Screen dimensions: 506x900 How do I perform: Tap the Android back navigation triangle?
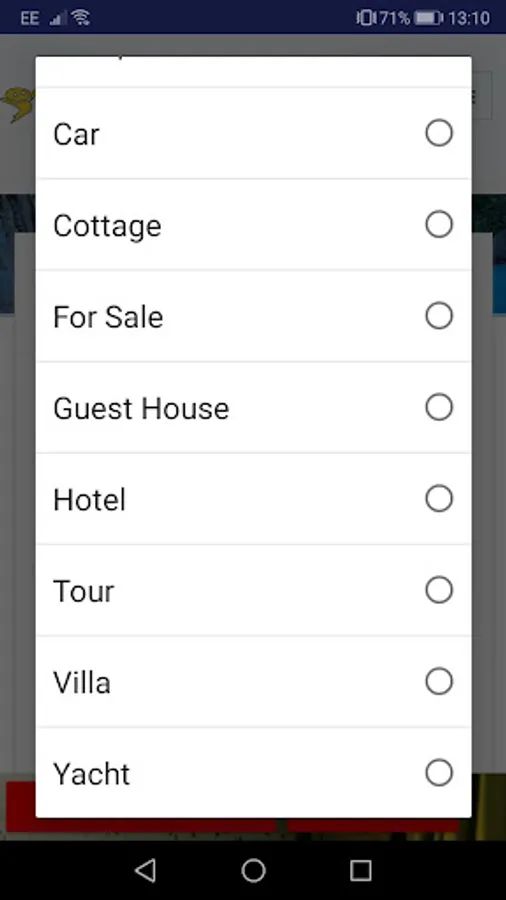coord(146,870)
